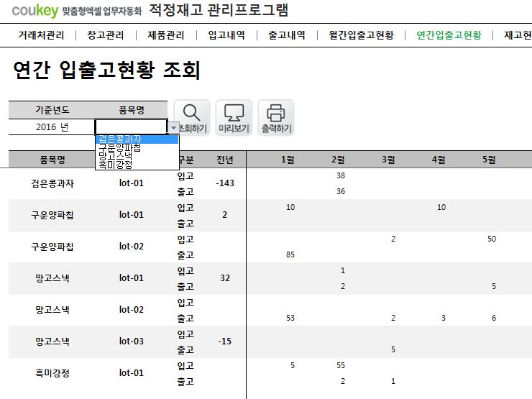532x399 pixels.
Task: Pick 망고스낵 from the dropdown list
Action: pos(137,156)
